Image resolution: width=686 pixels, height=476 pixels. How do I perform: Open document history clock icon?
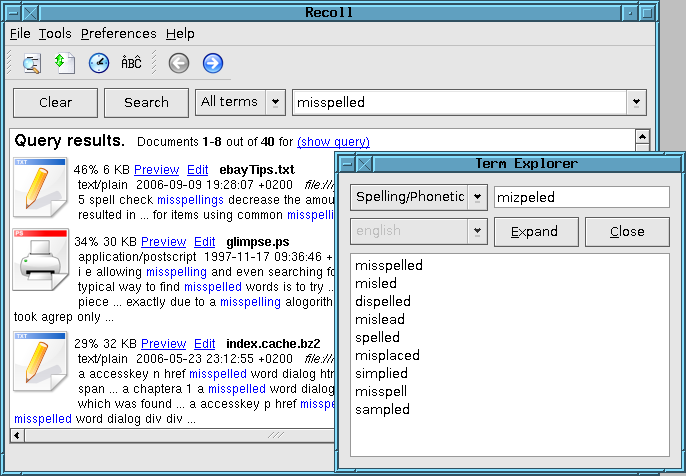coord(98,64)
